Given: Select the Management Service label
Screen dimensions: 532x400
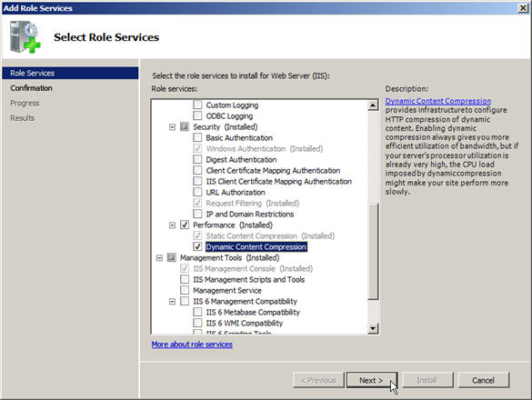Looking at the screenshot, I should click(227, 290).
